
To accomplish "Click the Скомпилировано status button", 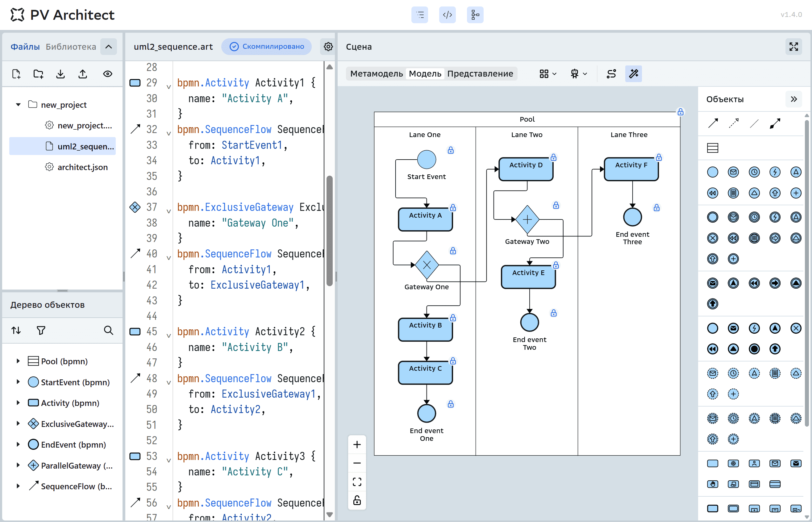I will 267,46.
